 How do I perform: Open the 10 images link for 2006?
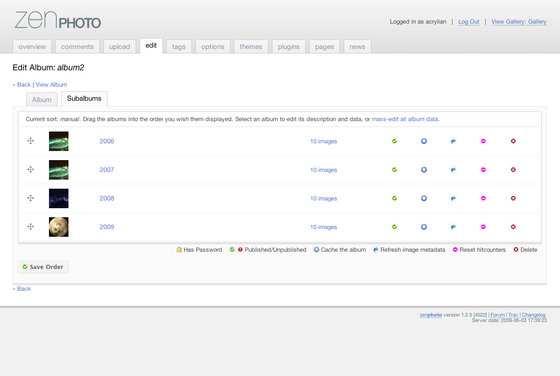pyautogui.click(x=324, y=141)
